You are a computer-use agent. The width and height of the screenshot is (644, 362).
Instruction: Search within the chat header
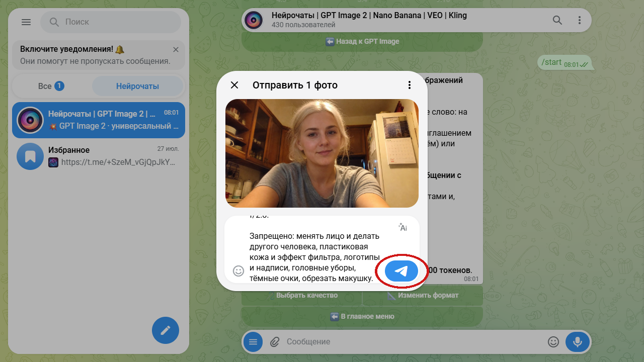click(x=557, y=20)
